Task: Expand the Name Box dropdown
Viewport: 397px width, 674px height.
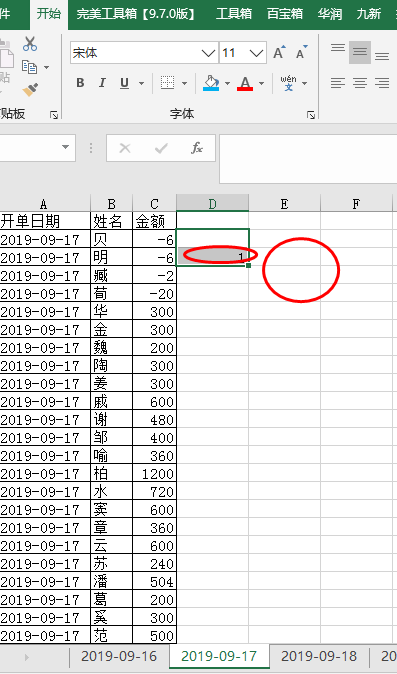Action: pos(65,147)
